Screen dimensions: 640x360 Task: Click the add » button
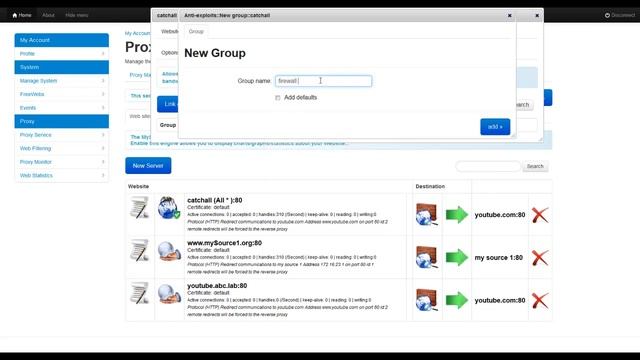click(495, 127)
